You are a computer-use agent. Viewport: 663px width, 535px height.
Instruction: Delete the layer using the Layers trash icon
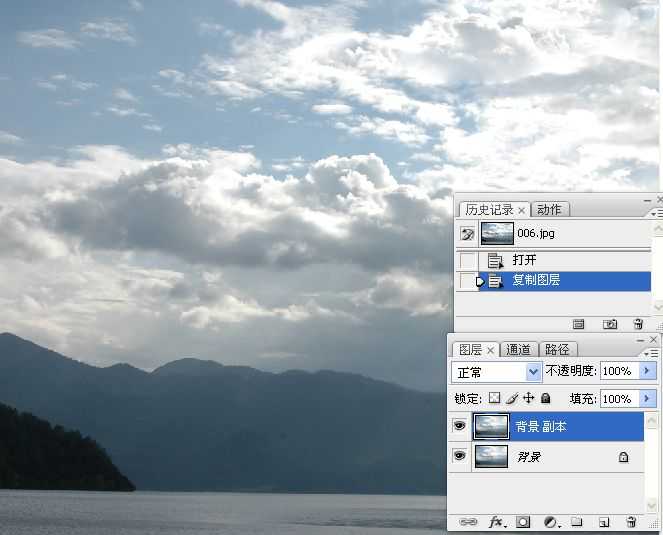pyautogui.click(x=631, y=522)
